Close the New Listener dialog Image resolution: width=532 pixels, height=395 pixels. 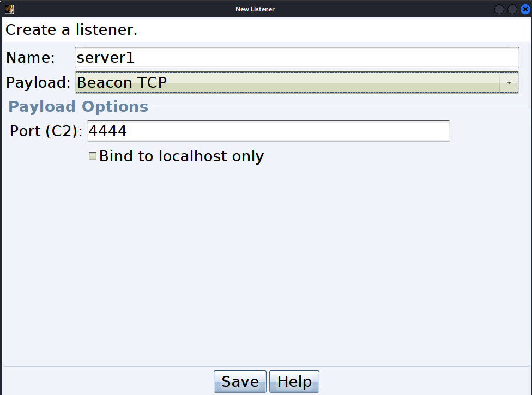[x=525, y=9]
